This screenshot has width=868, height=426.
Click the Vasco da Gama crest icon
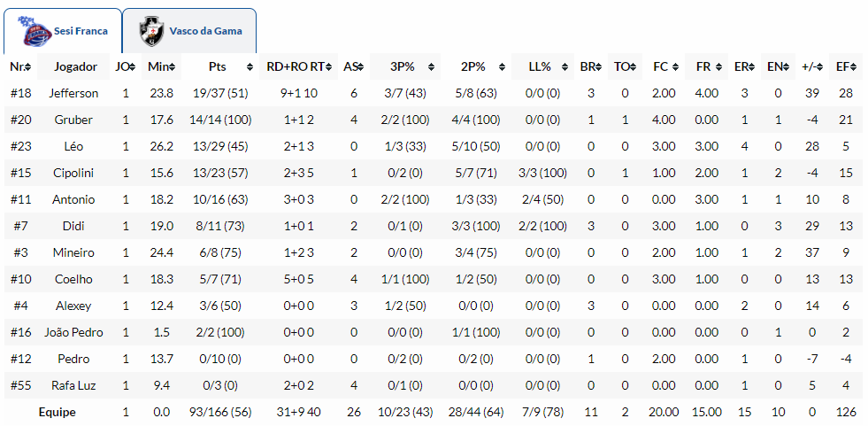click(152, 31)
